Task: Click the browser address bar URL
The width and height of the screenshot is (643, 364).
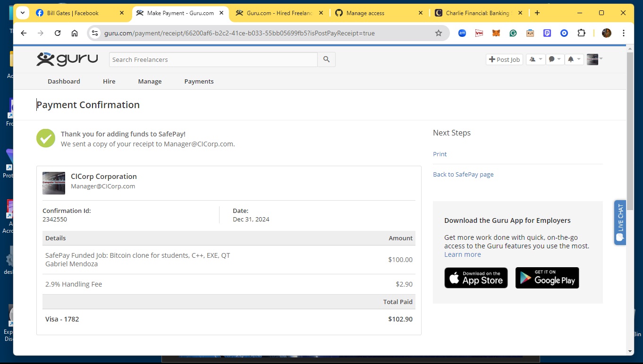Action: point(239,33)
